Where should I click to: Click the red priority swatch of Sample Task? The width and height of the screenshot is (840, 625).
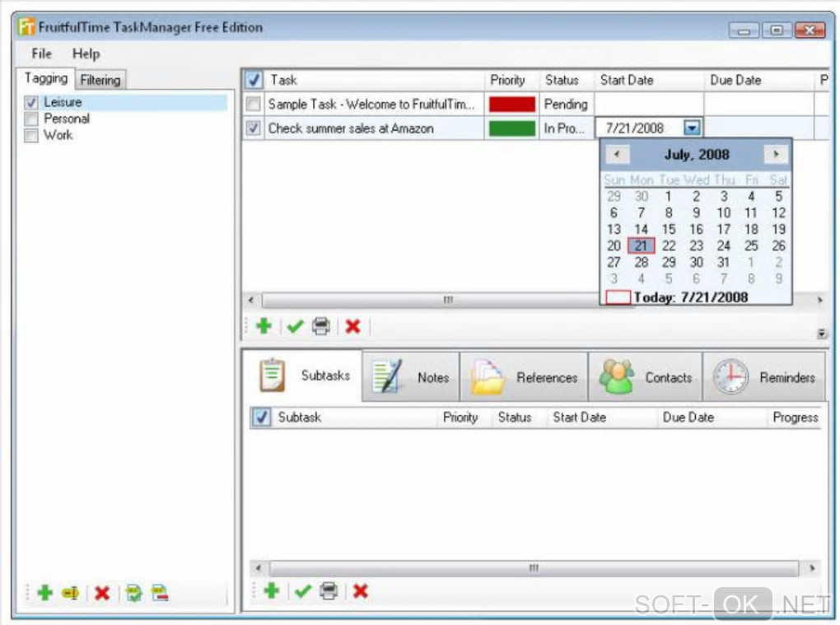(x=511, y=104)
